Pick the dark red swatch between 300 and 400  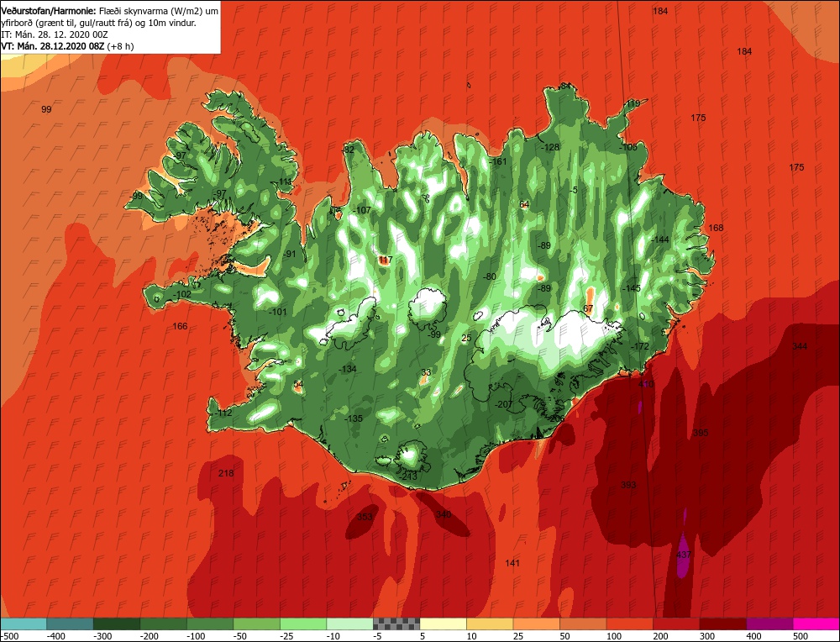coord(722,624)
